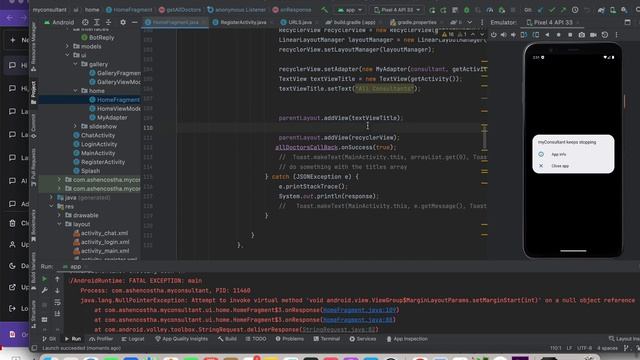Open the Android project view dropdown
The image size is (640, 360).
click(59, 22)
